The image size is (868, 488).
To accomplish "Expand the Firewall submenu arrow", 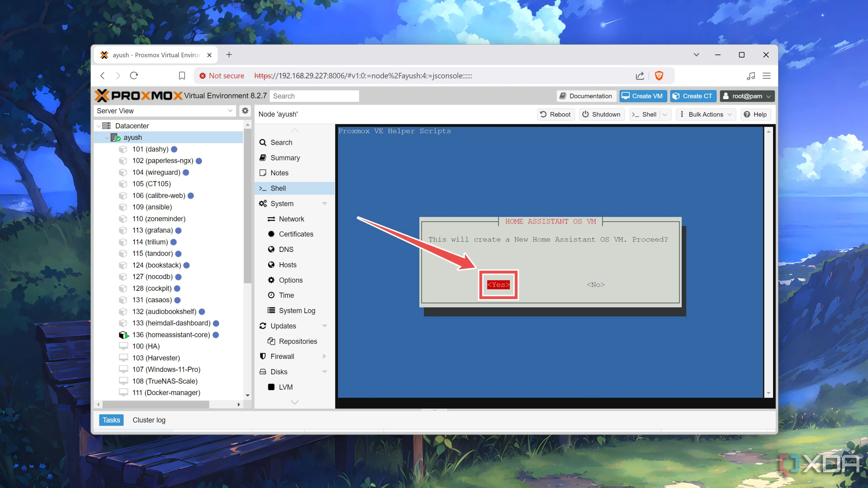I will point(324,356).
